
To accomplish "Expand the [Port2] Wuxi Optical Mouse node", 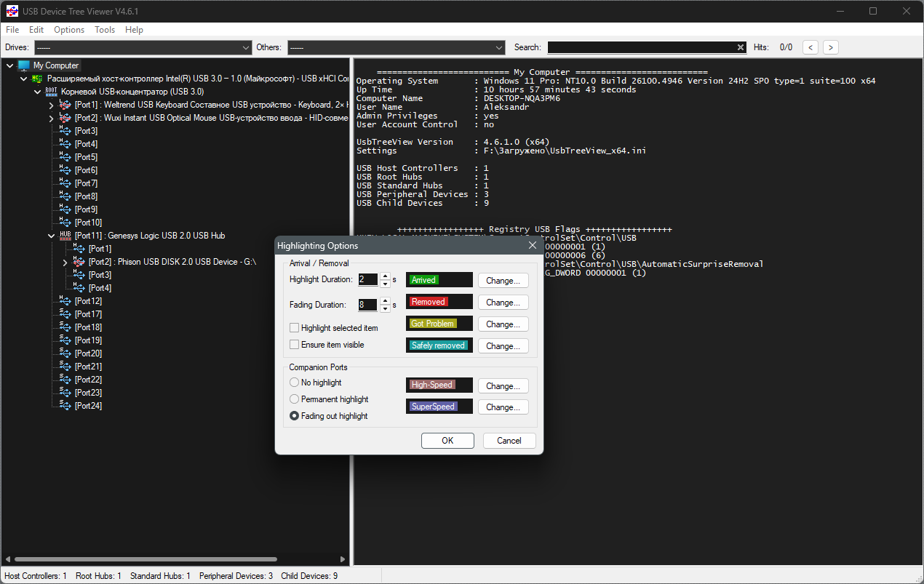I will pos(52,118).
